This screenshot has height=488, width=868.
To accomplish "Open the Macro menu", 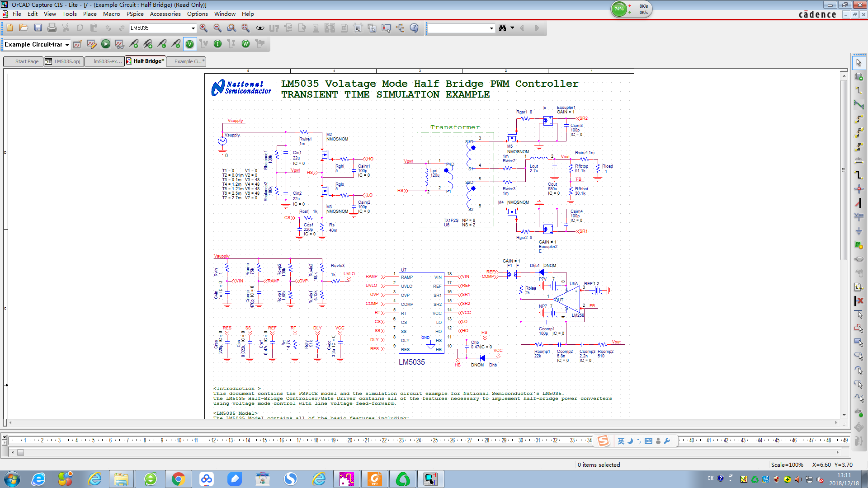I will [x=111, y=14].
